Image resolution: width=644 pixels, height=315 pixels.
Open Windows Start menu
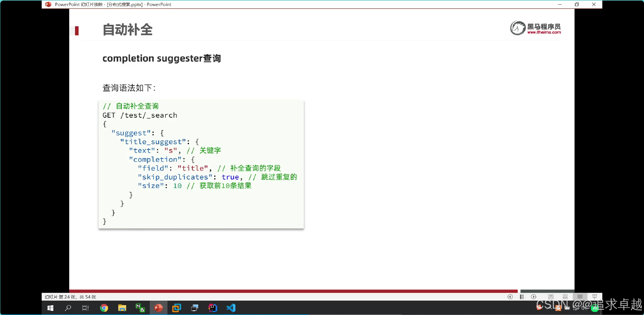(50, 308)
